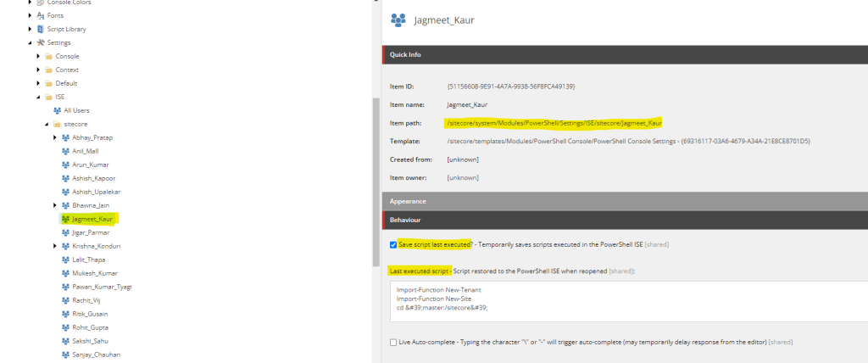Expand the Bhawna_Jain tree node
The height and width of the screenshot is (363, 868).
coord(55,205)
